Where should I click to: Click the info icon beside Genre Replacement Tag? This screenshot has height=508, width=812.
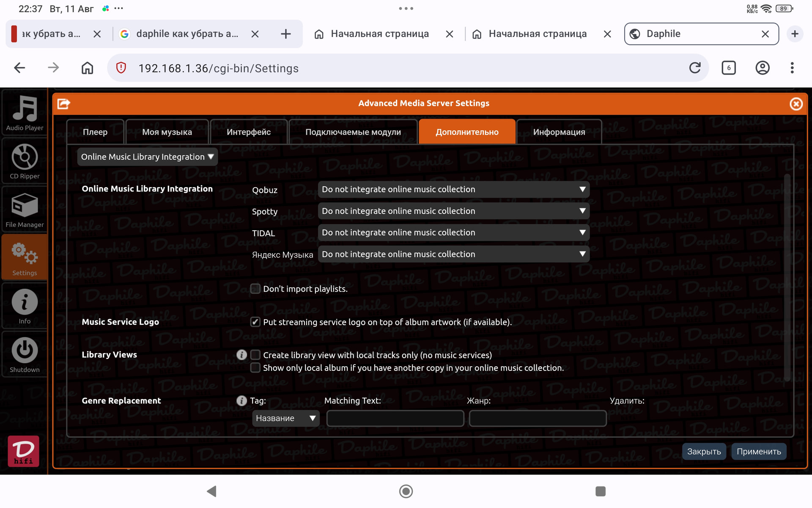(x=241, y=400)
